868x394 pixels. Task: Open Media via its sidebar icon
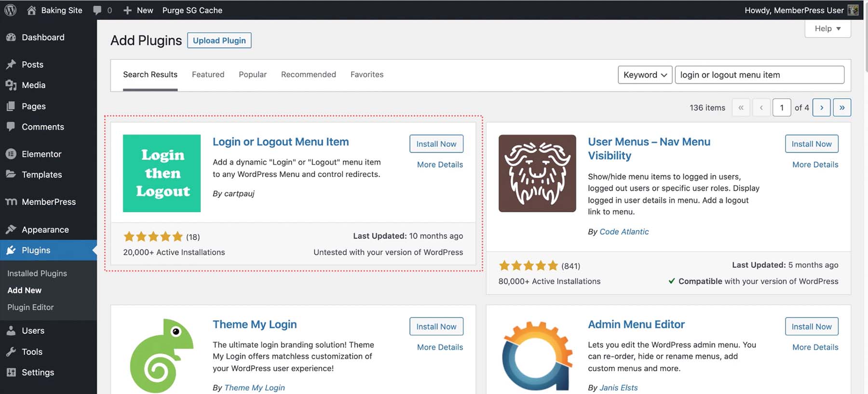11,85
